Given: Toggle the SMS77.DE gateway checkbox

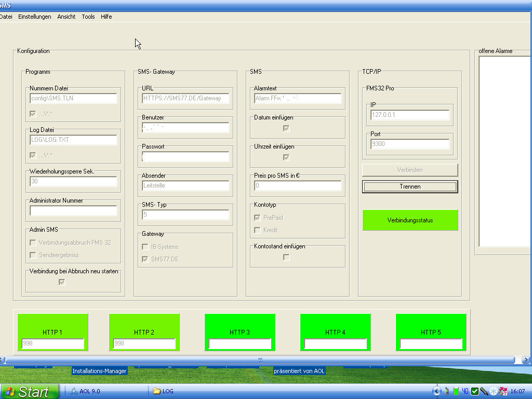Looking at the screenshot, I should click(x=145, y=259).
